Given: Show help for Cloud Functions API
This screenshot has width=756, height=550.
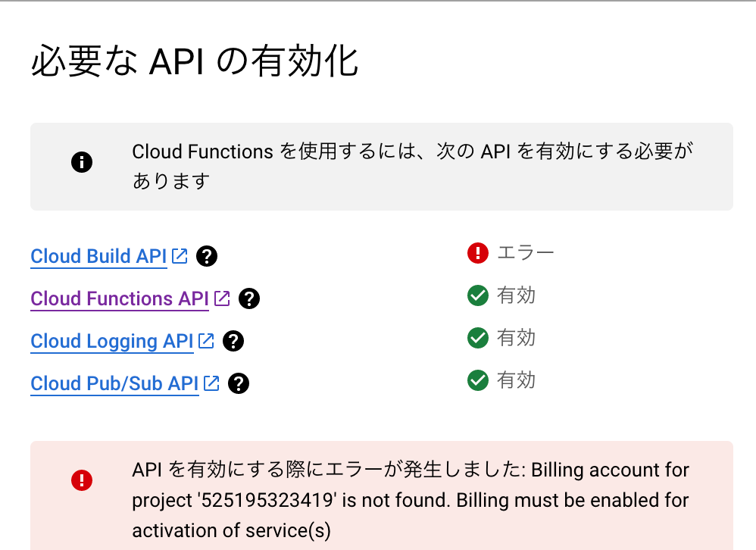Looking at the screenshot, I should (x=249, y=299).
